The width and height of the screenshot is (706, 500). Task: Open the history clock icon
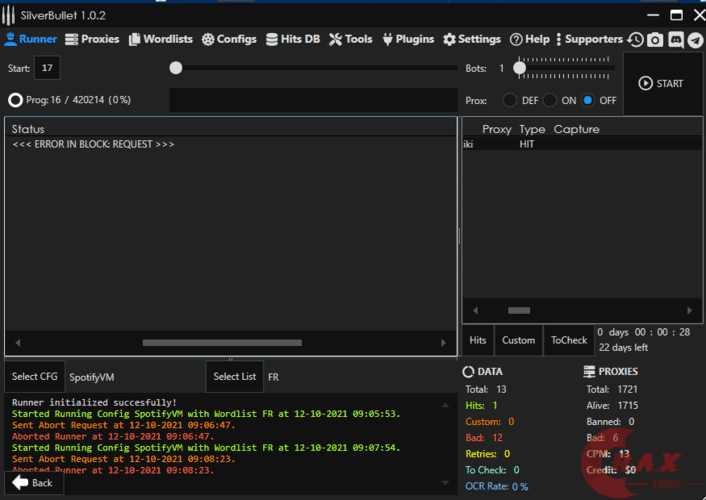636,40
